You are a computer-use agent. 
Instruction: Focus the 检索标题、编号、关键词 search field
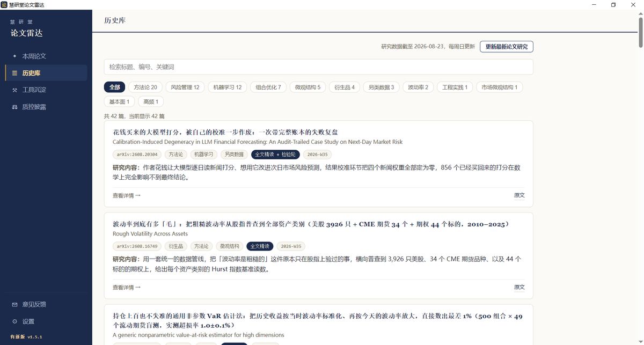pos(318,67)
